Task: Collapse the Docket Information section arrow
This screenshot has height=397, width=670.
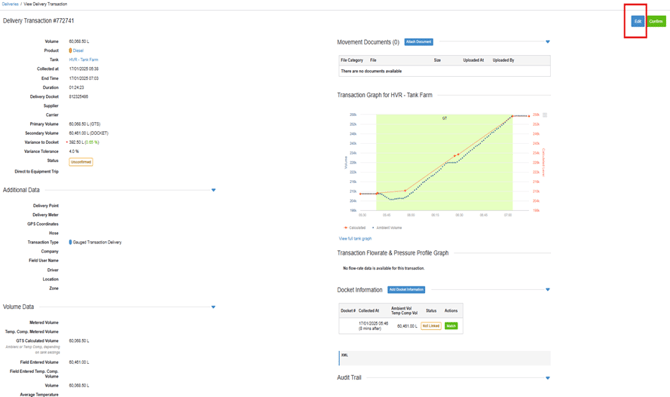Action: point(548,290)
